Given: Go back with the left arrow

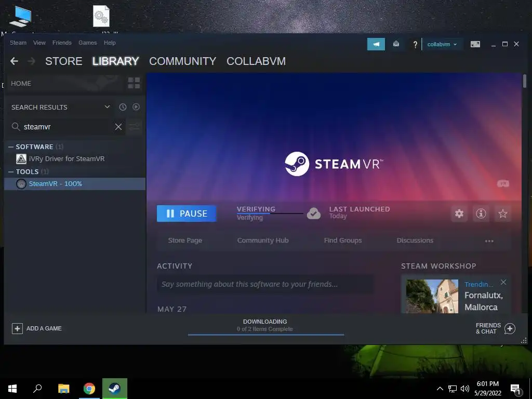Looking at the screenshot, I should tap(14, 61).
